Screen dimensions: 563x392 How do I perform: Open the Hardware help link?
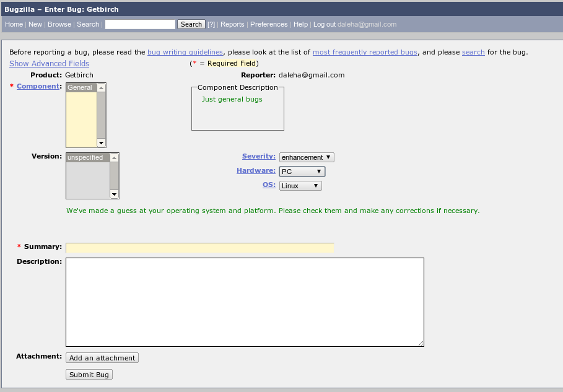256,170
